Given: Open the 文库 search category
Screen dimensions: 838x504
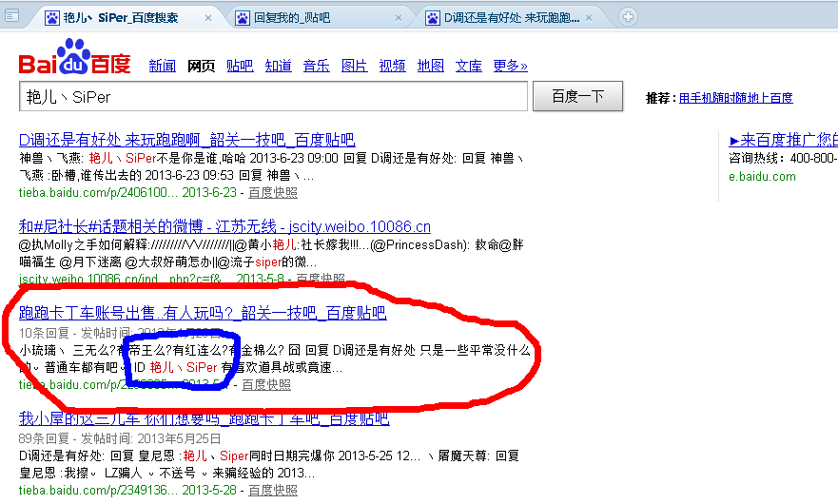Looking at the screenshot, I should click(469, 66).
